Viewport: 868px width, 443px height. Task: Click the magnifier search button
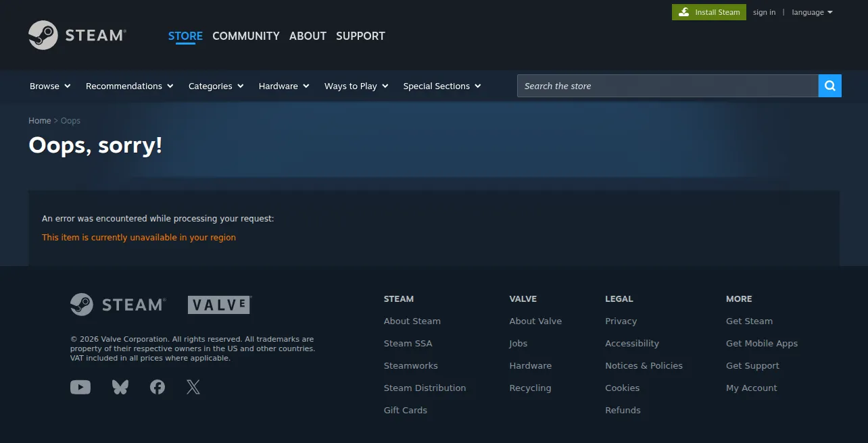(x=830, y=86)
